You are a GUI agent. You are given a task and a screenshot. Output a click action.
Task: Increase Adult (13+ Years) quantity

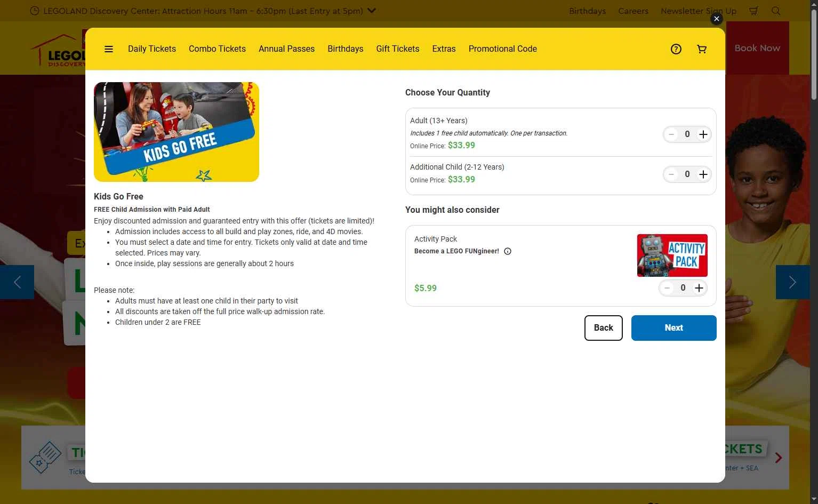click(x=703, y=134)
